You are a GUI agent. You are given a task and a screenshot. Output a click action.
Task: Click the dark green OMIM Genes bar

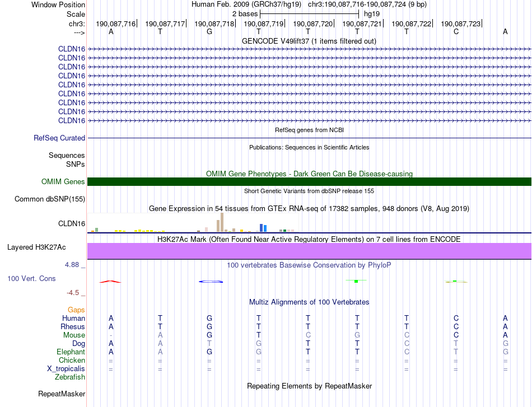(x=309, y=181)
